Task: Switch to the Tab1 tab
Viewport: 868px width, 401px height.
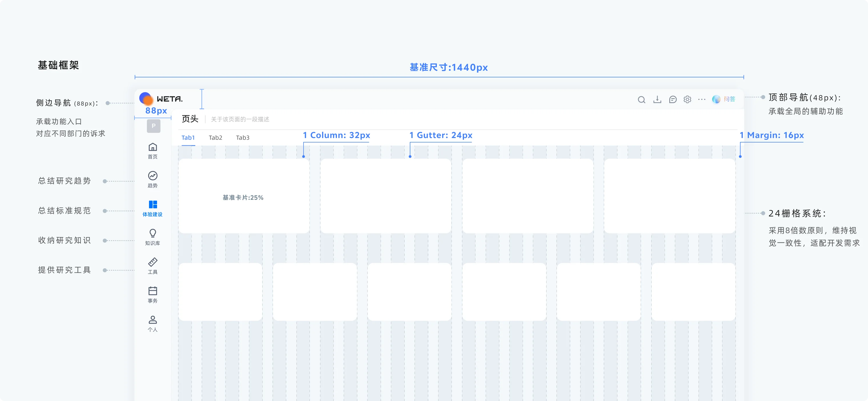Action: click(188, 137)
